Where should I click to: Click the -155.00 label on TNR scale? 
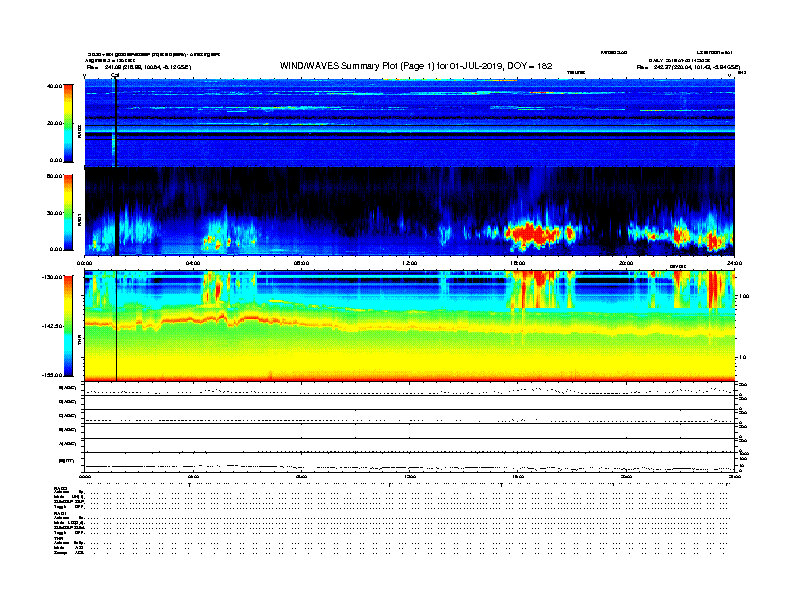pyautogui.click(x=52, y=375)
